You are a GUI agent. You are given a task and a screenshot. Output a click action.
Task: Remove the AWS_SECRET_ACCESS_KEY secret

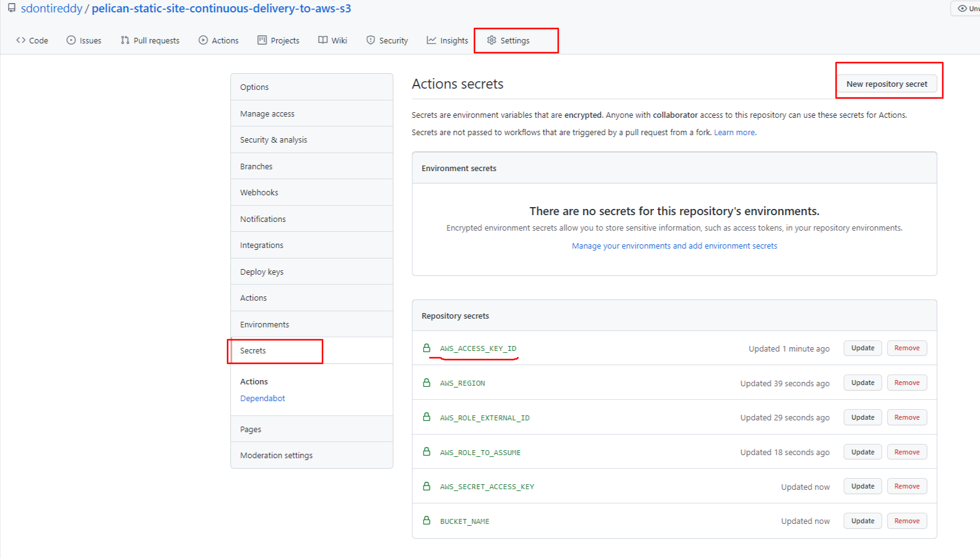click(907, 487)
